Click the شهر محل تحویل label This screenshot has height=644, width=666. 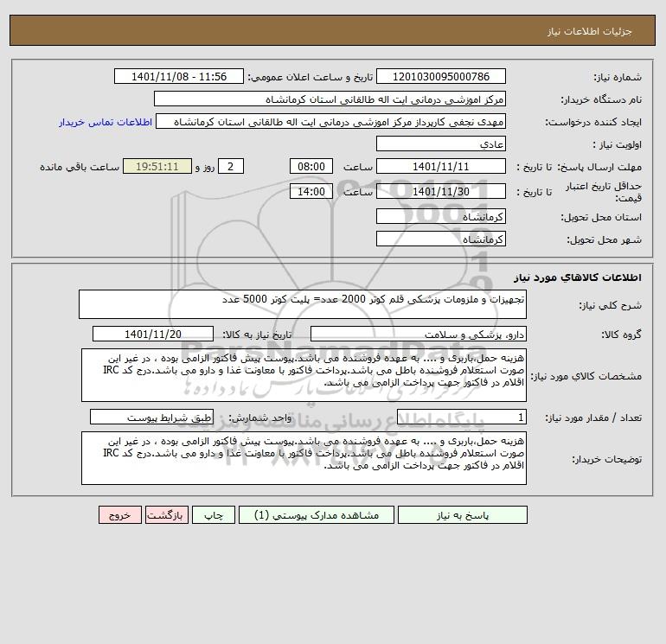click(x=604, y=239)
